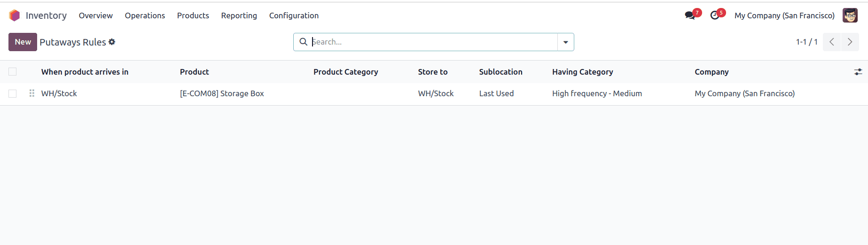Open the Configuration menu
The width and height of the screenshot is (868, 245).
click(294, 15)
